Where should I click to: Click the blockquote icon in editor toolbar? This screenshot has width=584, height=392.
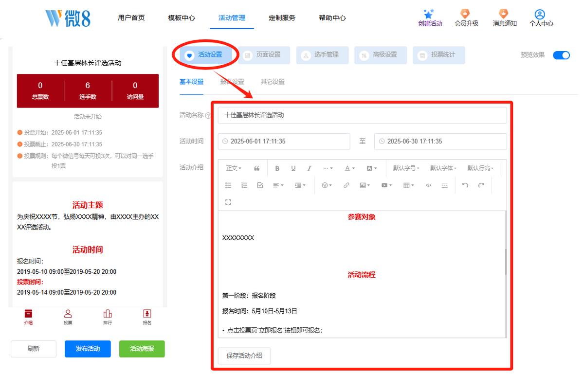pos(257,168)
